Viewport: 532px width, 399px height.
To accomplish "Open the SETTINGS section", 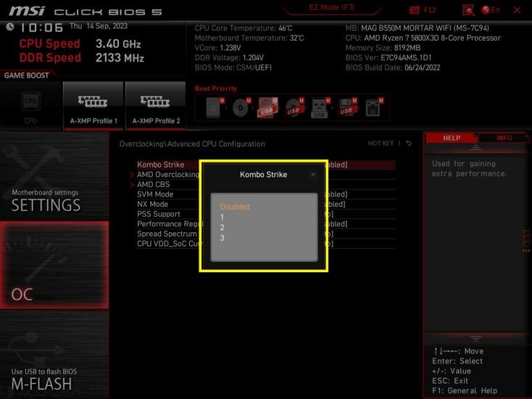I will click(x=54, y=176).
